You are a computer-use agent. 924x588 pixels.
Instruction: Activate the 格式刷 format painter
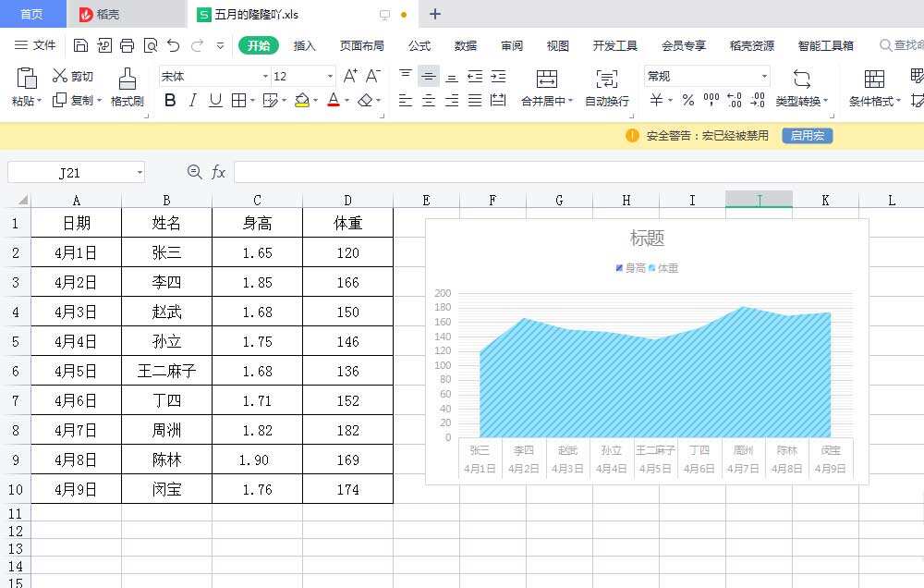pyautogui.click(x=128, y=87)
